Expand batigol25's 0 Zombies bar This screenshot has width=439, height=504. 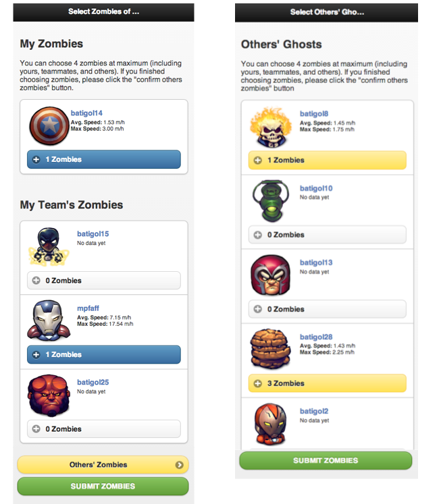[104, 429]
